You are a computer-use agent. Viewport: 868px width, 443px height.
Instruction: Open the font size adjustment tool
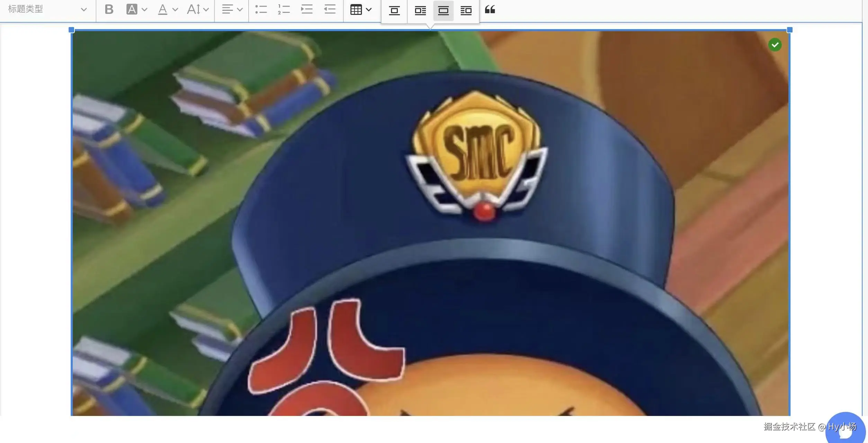click(x=194, y=9)
